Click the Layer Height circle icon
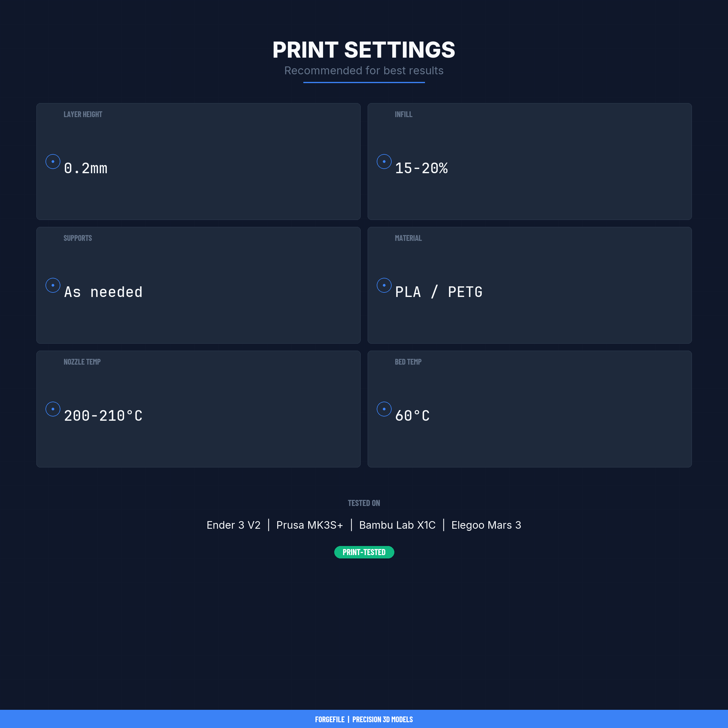728x728 pixels. [53, 162]
